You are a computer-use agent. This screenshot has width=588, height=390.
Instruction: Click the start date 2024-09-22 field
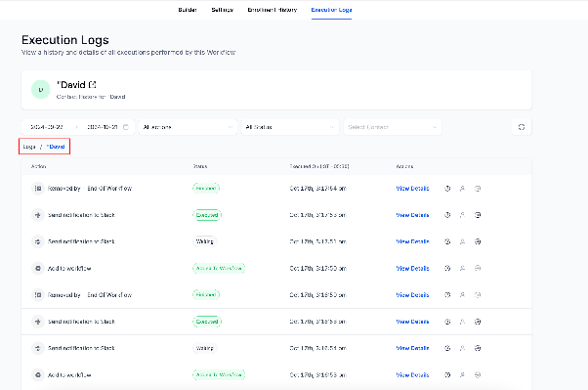point(47,127)
